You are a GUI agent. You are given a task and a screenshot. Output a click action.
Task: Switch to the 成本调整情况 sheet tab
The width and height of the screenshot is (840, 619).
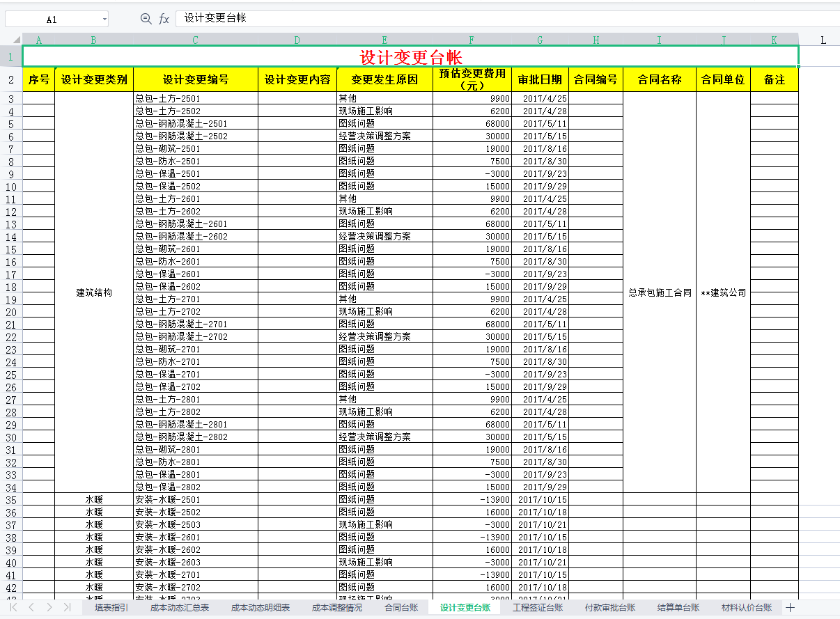click(x=337, y=607)
